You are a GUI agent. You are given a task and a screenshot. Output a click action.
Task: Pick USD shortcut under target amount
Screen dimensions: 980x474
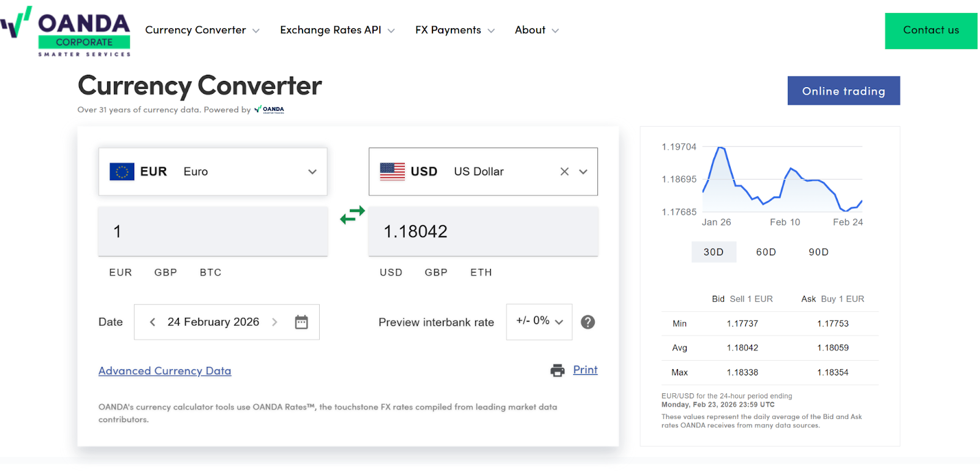391,273
